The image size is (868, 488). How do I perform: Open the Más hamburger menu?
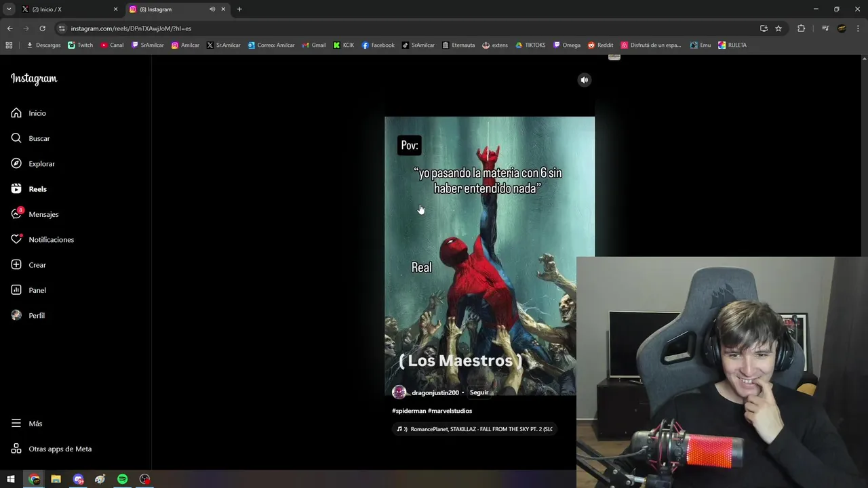26,424
